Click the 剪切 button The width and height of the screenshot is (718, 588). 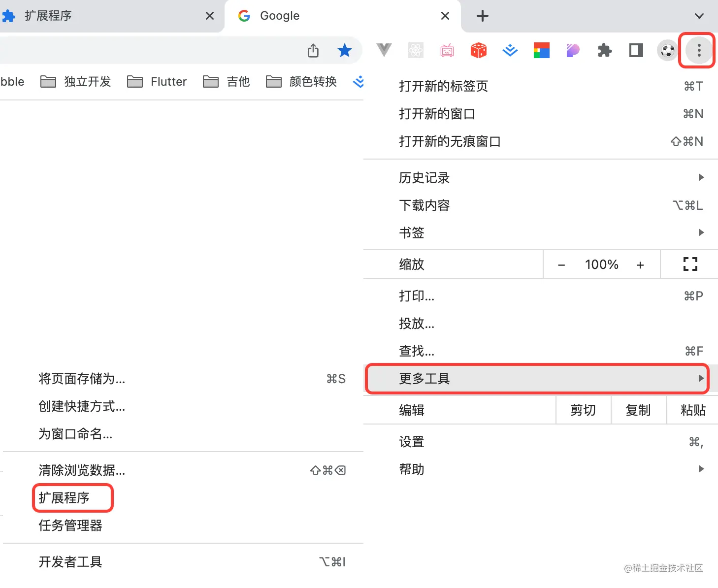coord(584,410)
